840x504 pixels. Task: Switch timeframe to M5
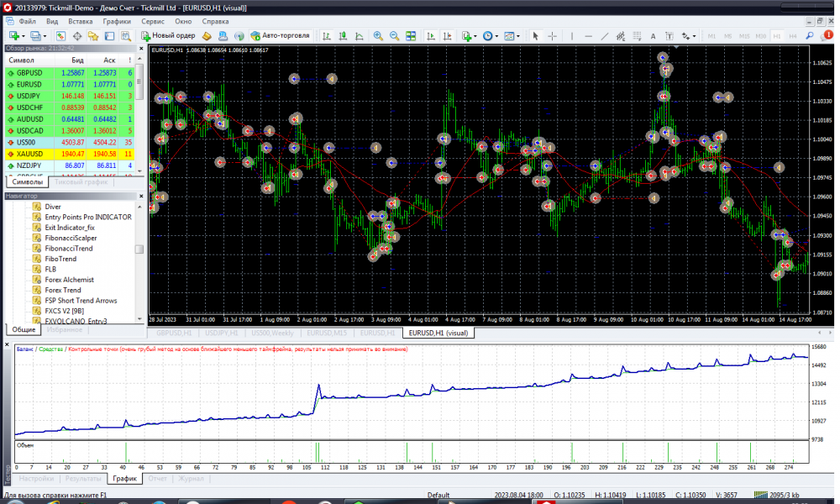pos(727,36)
